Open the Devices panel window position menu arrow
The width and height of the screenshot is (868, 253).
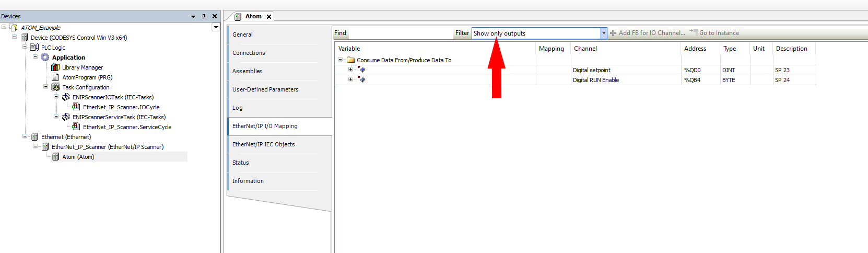193,17
